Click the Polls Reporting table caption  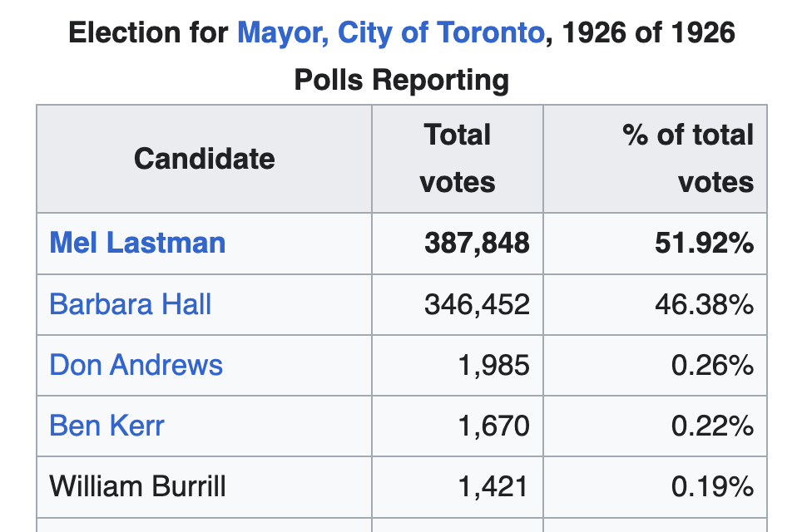pos(401,81)
